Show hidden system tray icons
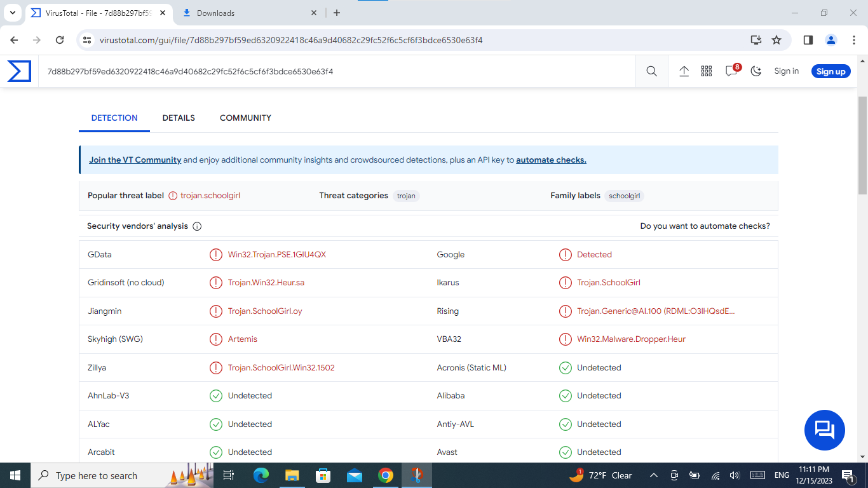The width and height of the screenshot is (868, 488). coord(653,475)
